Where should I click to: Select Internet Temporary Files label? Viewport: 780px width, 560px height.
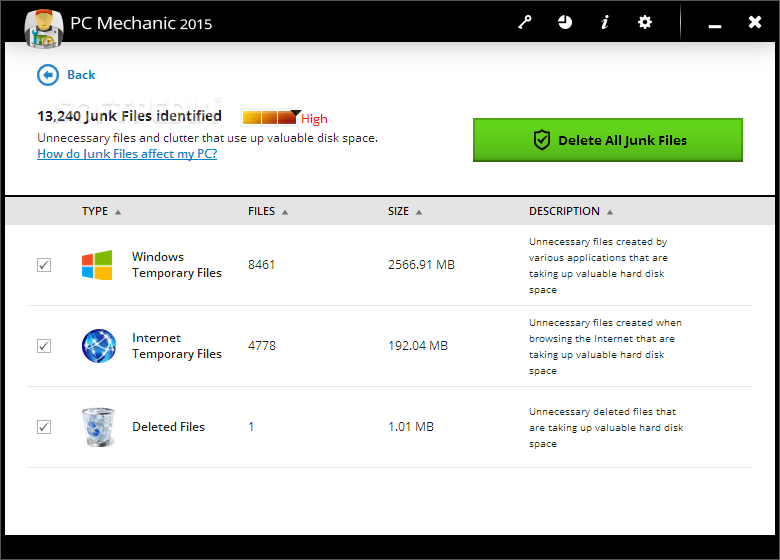point(177,346)
